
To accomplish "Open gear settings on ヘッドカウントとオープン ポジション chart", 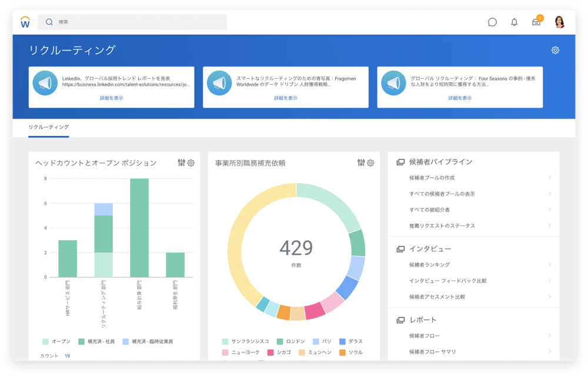I will click(191, 163).
